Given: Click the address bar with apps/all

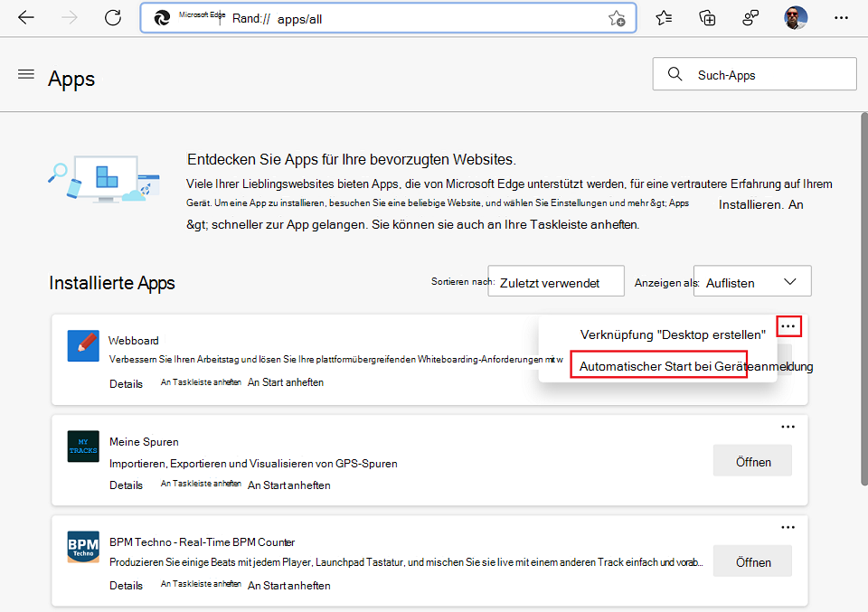Looking at the screenshot, I should pyautogui.click(x=388, y=18).
